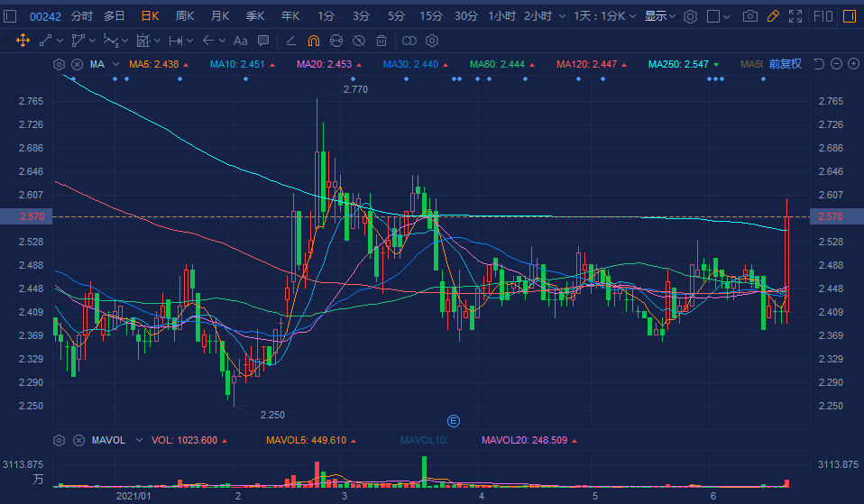
Task: Open the 显示 display dropdown
Action: 660,16
